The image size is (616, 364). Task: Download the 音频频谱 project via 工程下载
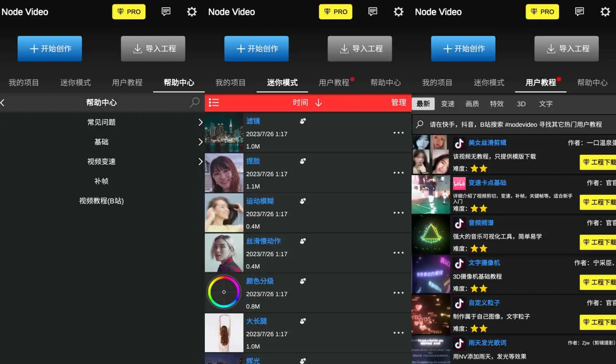click(599, 242)
